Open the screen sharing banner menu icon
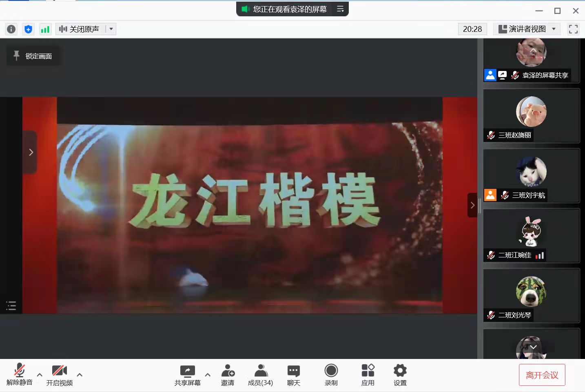The width and height of the screenshot is (585, 392). coord(340,9)
